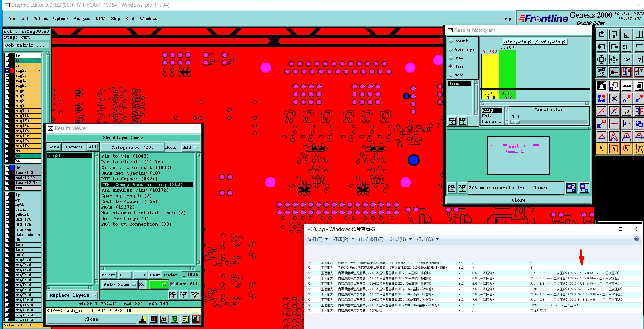644x329 pixels.
Task: Open the Analysis menu
Action: coord(82,18)
